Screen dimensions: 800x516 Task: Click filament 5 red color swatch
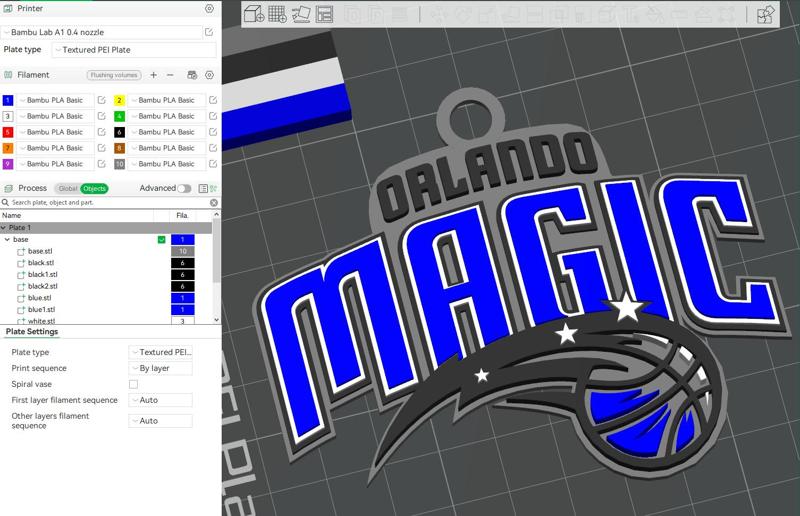(x=8, y=132)
